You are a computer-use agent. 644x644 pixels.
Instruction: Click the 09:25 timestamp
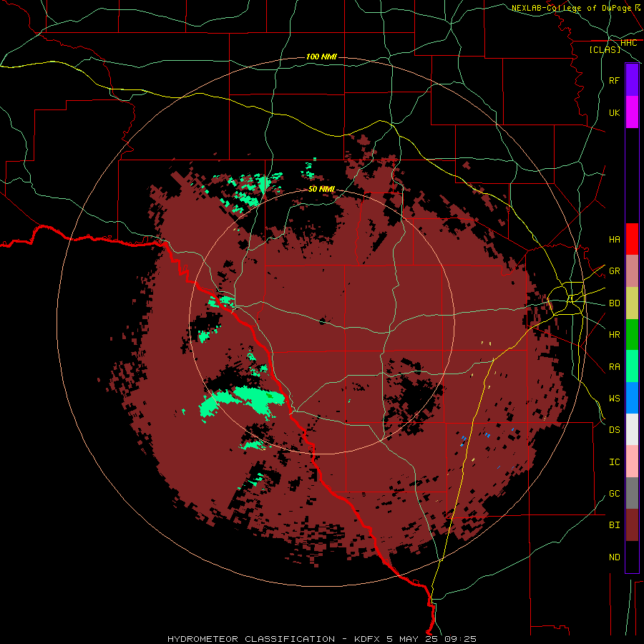460,639
